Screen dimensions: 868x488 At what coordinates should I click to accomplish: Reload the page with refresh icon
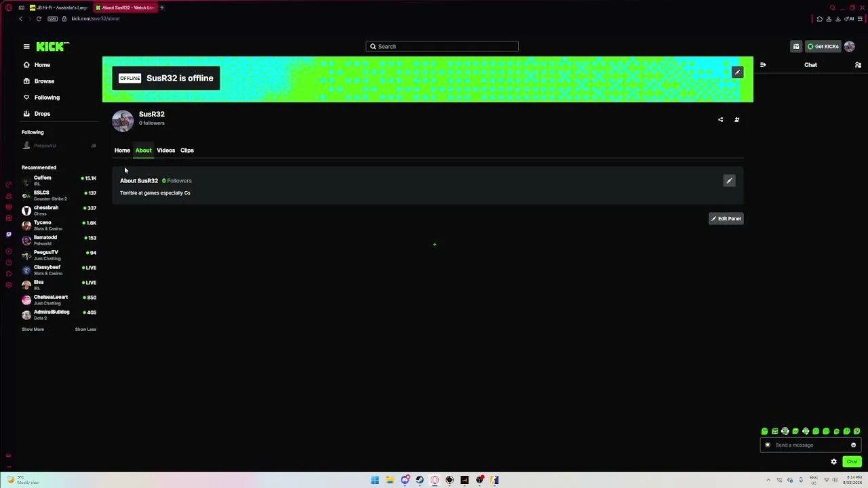click(x=39, y=19)
